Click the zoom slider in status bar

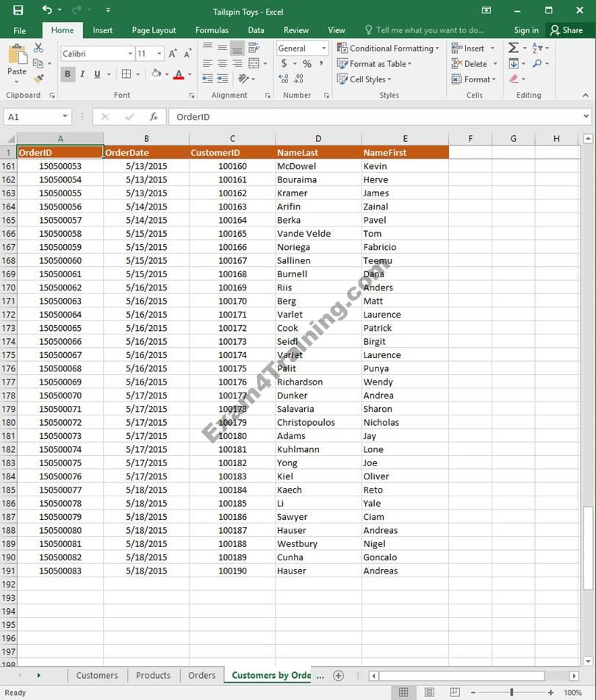point(511,692)
